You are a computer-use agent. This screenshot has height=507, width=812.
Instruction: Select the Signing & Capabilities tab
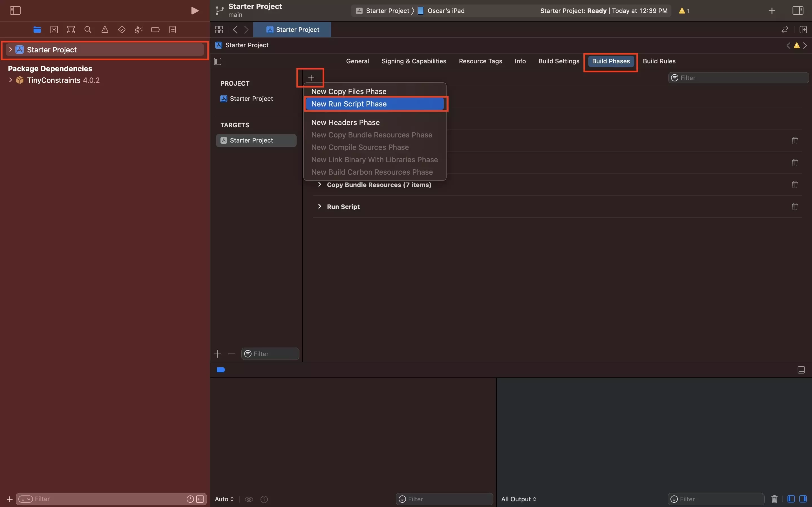[x=414, y=61]
